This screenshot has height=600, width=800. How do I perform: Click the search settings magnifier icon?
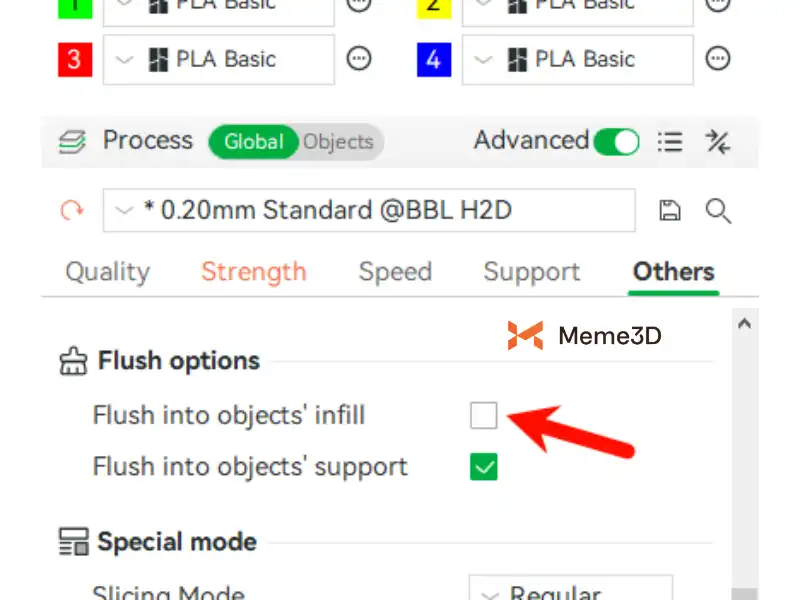[x=718, y=210]
